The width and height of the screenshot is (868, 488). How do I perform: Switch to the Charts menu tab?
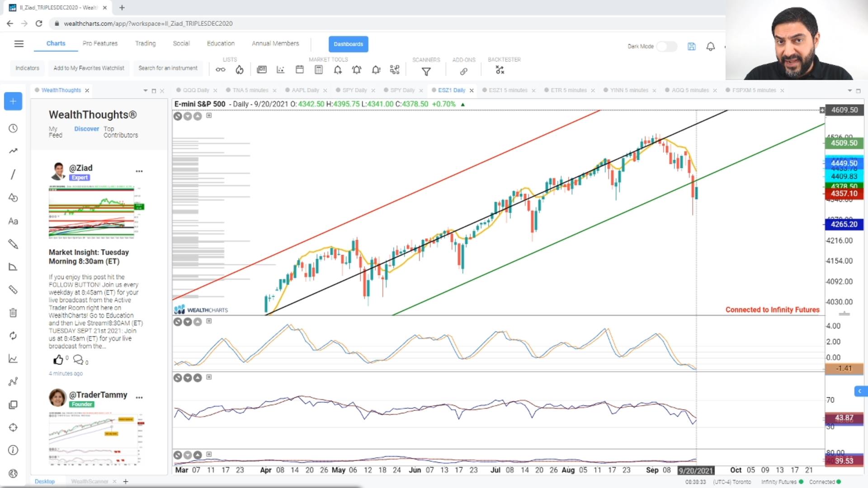(x=56, y=43)
